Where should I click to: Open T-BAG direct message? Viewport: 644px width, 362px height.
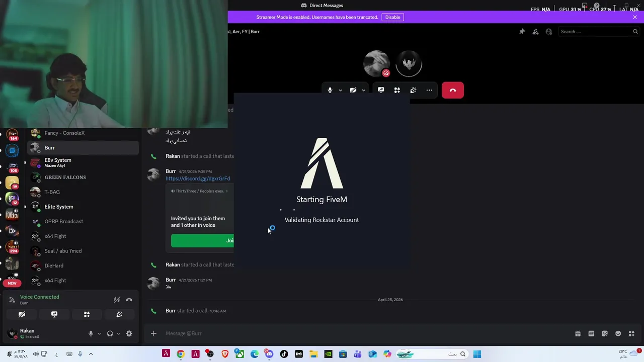tap(83, 192)
